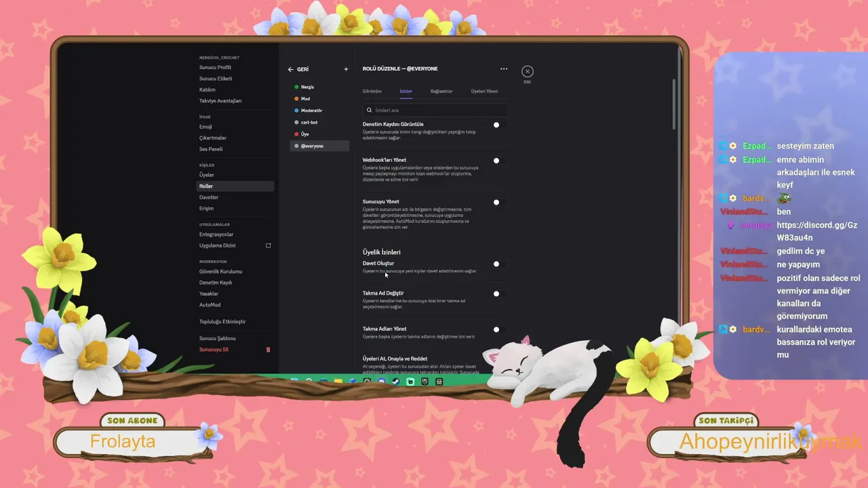The width and height of the screenshot is (868, 488).
Task: Click the İzinleri ara search field
Action: coord(435,110)
